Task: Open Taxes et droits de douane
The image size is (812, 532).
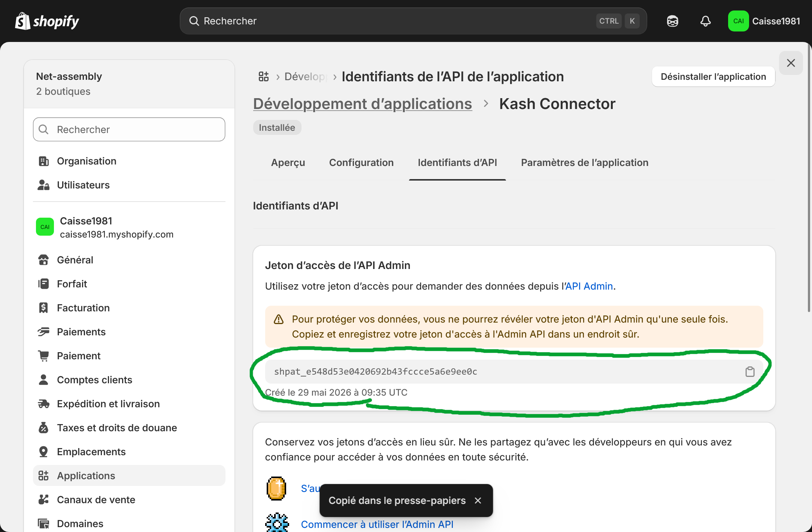Action: coord(129,428)
